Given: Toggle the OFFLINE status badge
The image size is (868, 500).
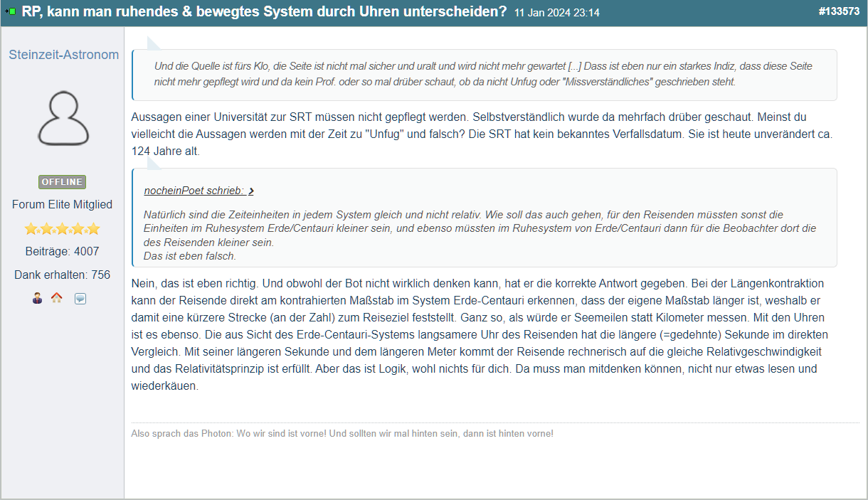Looking at the screenshot, I should tap(62, 182).
